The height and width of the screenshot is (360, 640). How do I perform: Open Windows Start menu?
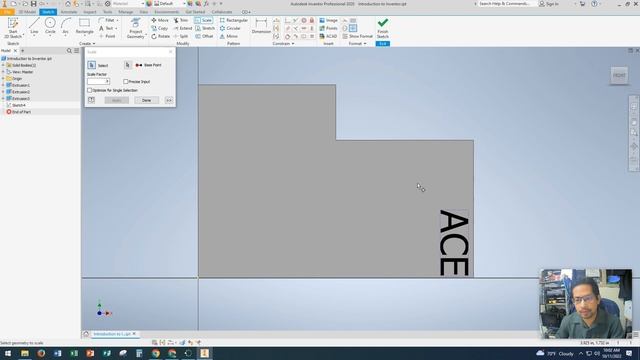pos(8,353)
